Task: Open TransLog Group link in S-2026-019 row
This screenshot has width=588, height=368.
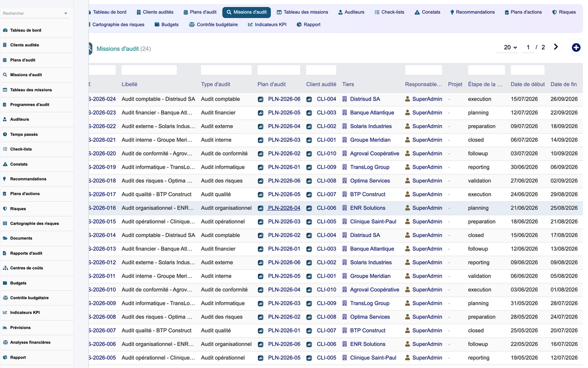Action: coord(369,167)
